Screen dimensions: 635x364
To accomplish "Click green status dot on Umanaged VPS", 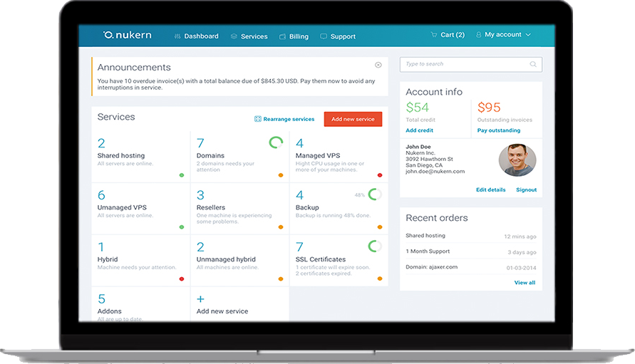I will click(x=182, y=227).
